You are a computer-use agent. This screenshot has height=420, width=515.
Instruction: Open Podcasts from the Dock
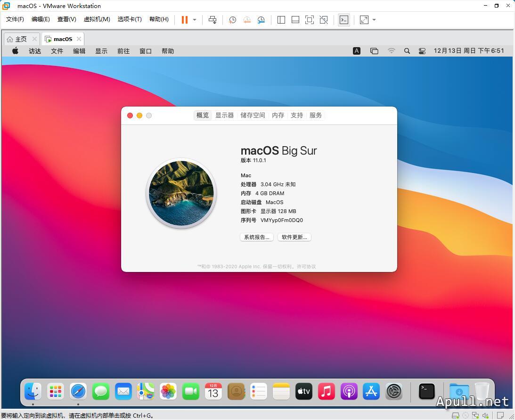(349, 391)
